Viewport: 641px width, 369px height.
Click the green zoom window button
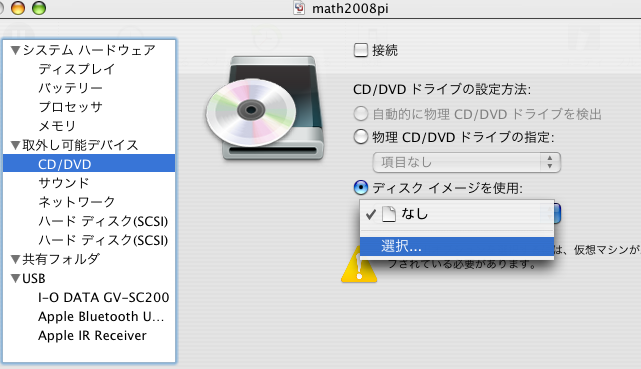pos(39,8)
